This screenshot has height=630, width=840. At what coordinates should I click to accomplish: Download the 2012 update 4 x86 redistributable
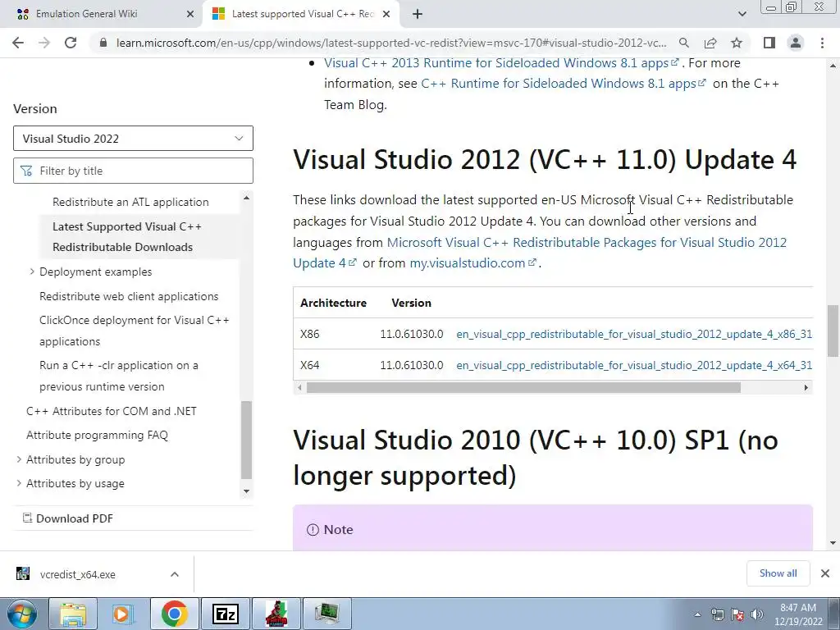pos(634,335)
